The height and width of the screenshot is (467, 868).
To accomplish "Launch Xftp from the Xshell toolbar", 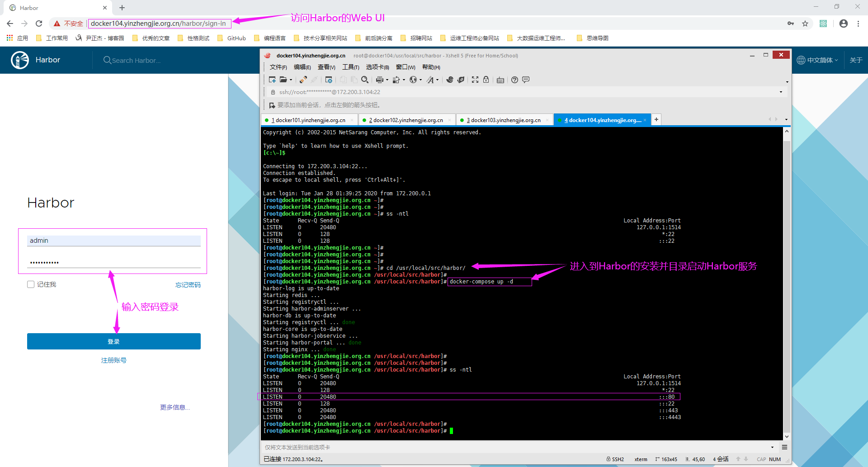I will [x=450, y=80].
